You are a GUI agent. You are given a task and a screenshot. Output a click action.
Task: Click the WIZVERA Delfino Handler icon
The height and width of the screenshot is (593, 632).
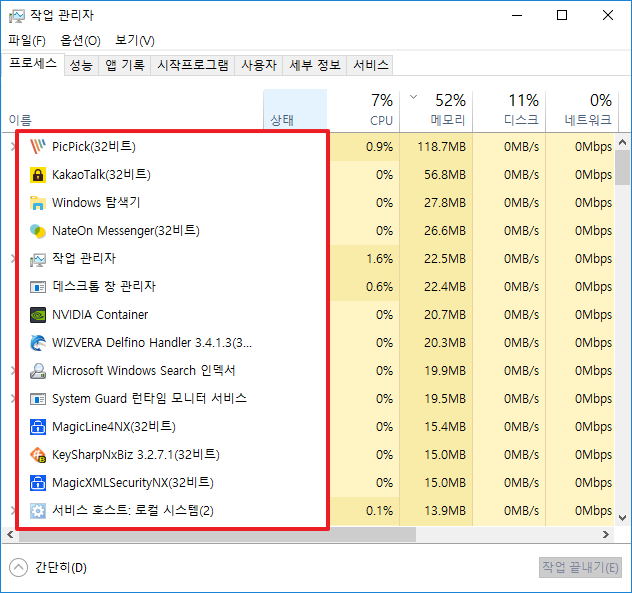click(x=37, y=343)
